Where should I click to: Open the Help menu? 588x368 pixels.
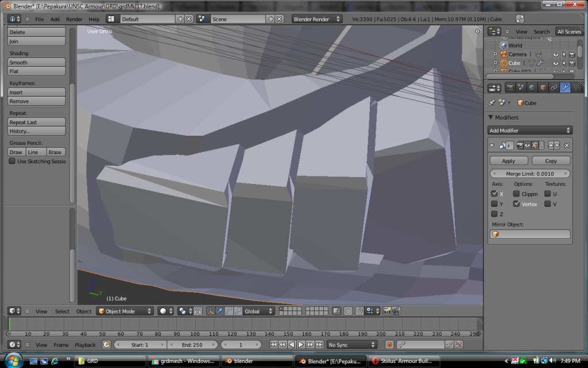point(94,19)
